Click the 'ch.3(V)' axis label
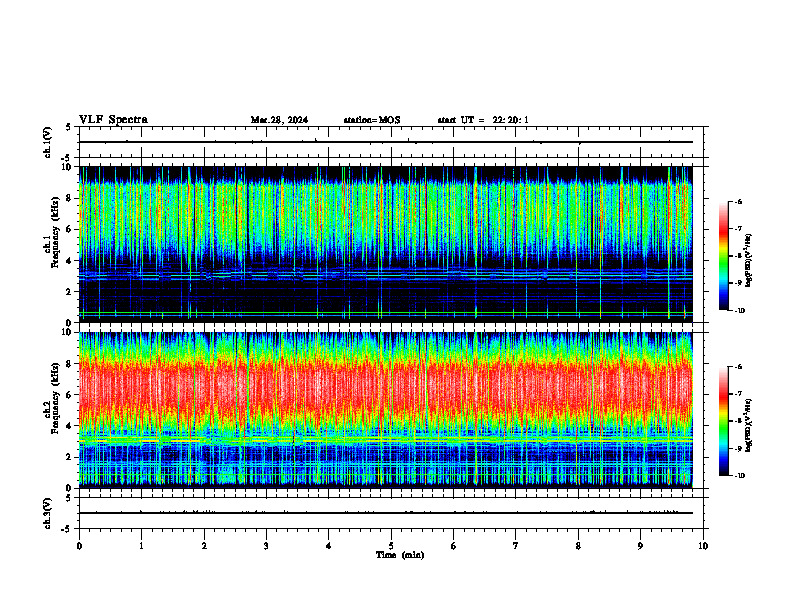The width and height of the screenshot is (792, 612). tap(48, 513)
